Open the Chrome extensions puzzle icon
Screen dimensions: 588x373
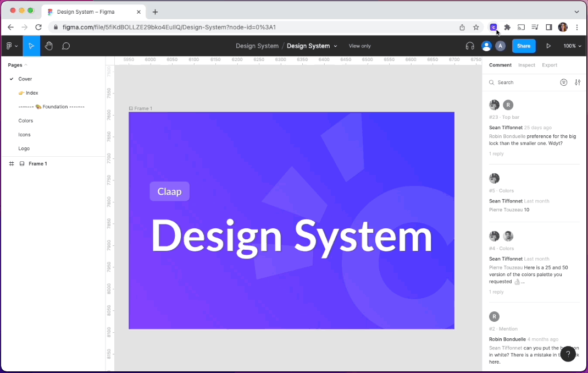pos(507,27)
